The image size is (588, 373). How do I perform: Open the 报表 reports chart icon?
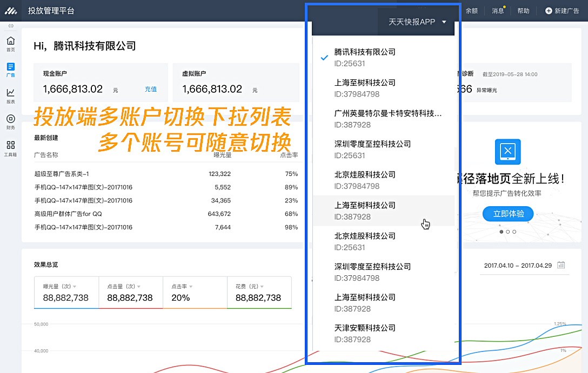10,96
